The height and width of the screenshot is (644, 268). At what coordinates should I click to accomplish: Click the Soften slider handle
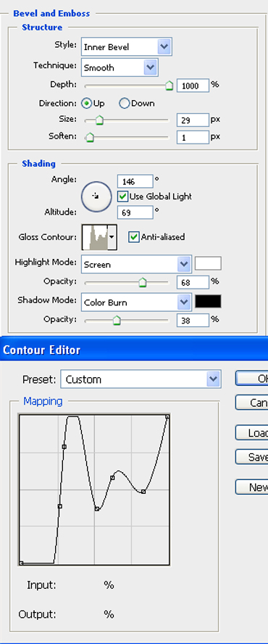coord(90,137)
